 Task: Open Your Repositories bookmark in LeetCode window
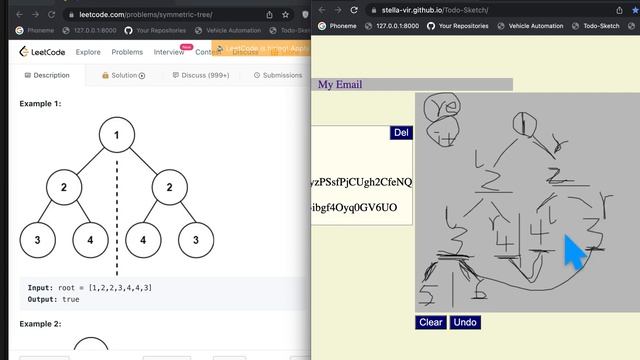pyautogui.click(x=155, y=30)
